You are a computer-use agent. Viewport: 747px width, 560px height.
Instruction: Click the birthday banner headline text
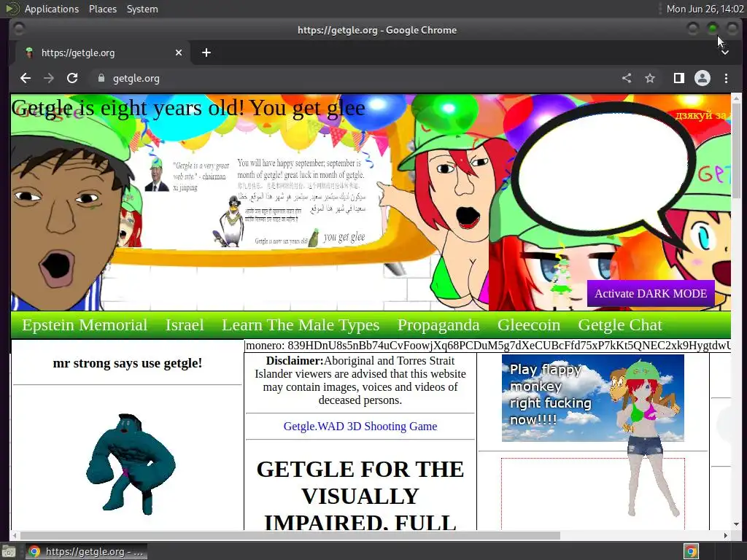pyautogui.click(x=188, y=108)
